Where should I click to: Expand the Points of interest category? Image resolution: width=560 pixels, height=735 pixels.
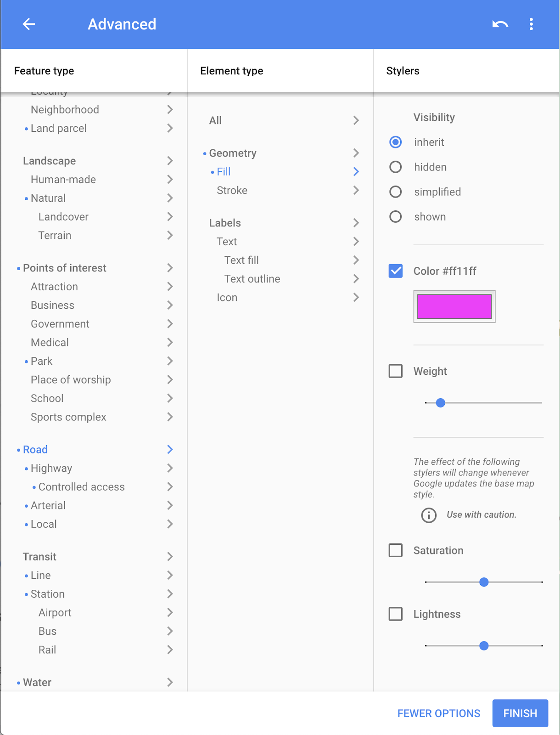[x=65, y=268]
